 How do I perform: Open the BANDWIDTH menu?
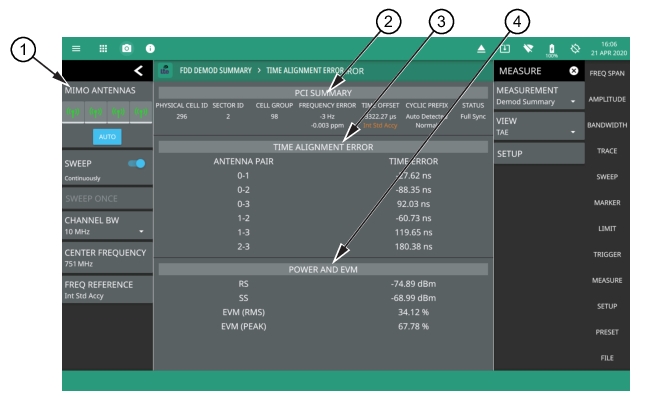pyautogui.click(x=607, y=125)
